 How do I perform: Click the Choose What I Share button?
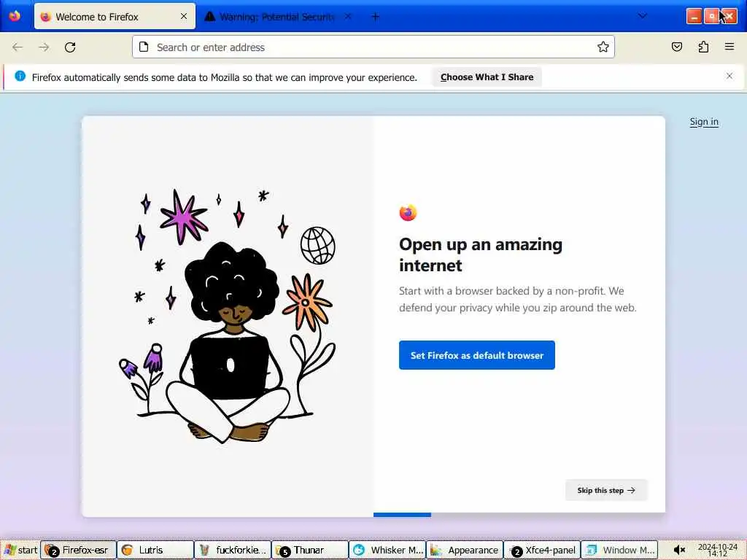pos(487,77)
